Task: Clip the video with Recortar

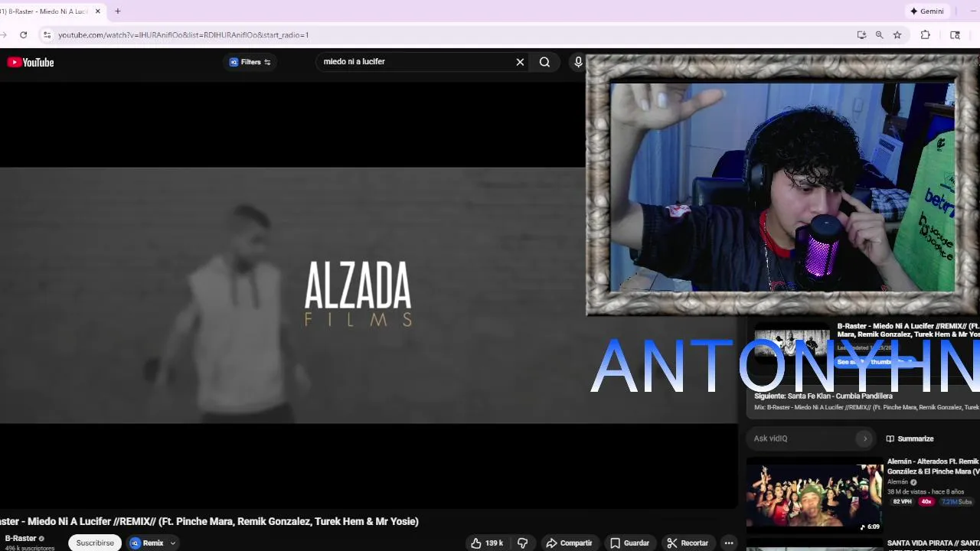Action: pyautogui.click(x=688, y=543)
